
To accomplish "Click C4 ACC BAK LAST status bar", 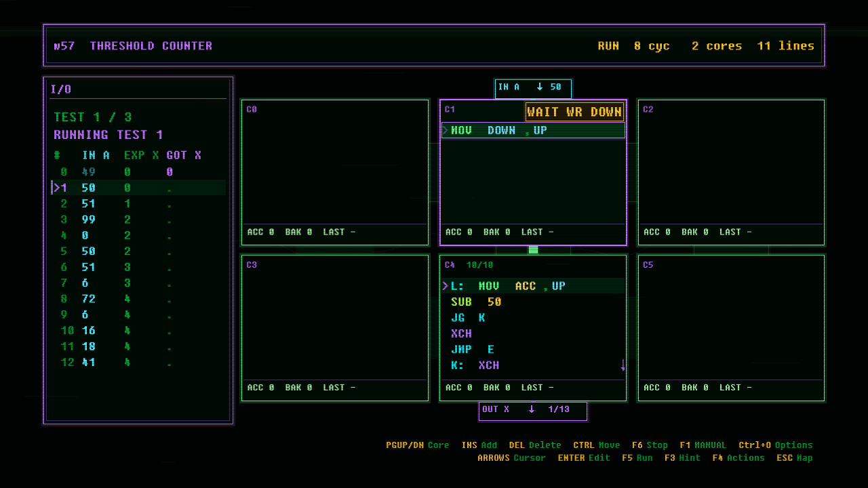I will [x=533, y=388].
